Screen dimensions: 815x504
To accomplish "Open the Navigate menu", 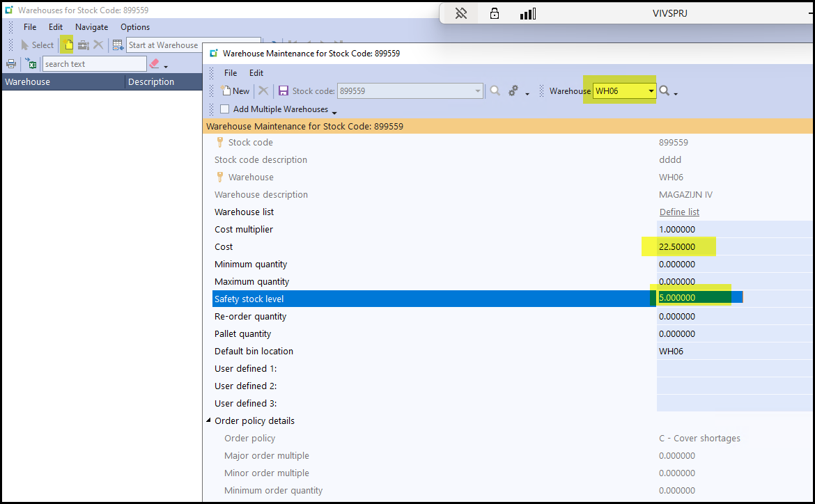I will (91, 27).
